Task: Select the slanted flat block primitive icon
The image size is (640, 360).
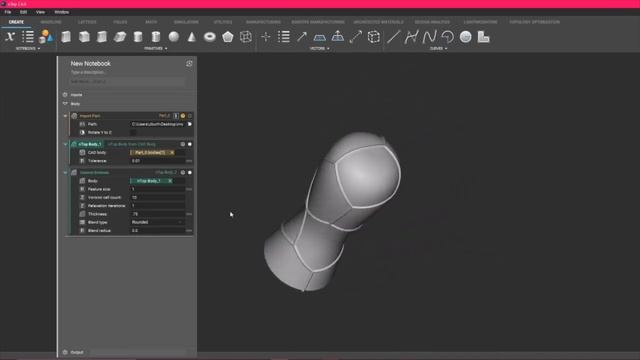Action: (120, 37)
